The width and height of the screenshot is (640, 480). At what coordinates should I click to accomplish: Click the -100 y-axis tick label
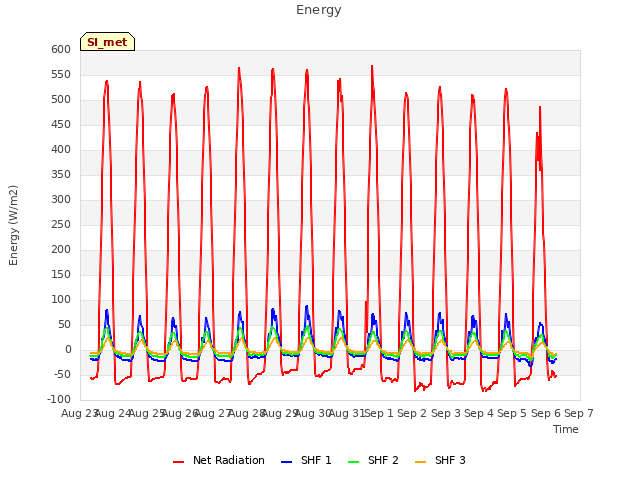tap(59, 399)
